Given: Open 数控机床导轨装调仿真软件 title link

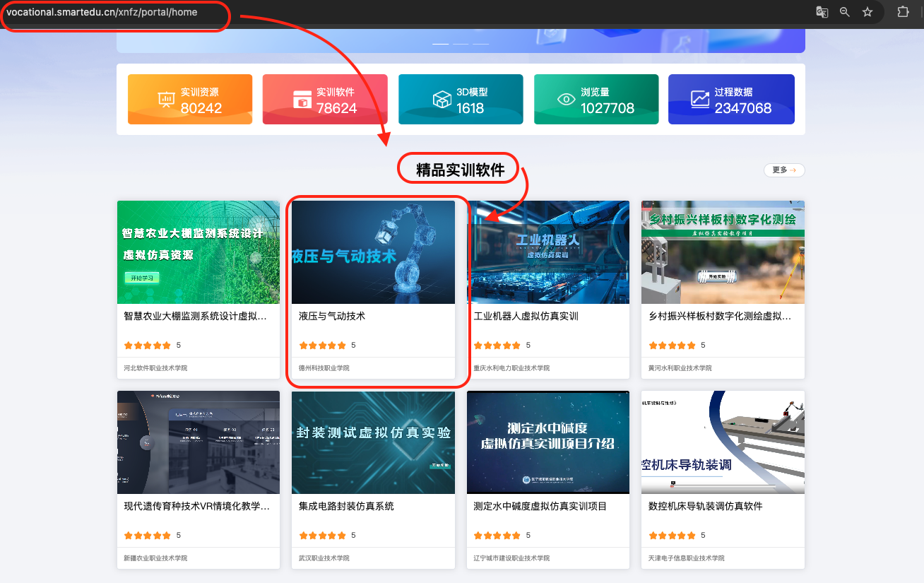Looking at the screenshot, I should tap(705, 507).
